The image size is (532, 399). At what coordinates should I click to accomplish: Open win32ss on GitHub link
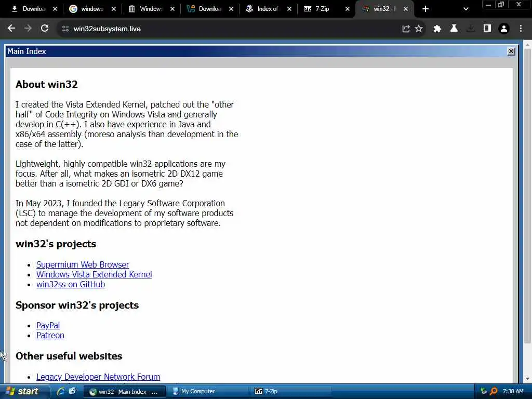71,284
